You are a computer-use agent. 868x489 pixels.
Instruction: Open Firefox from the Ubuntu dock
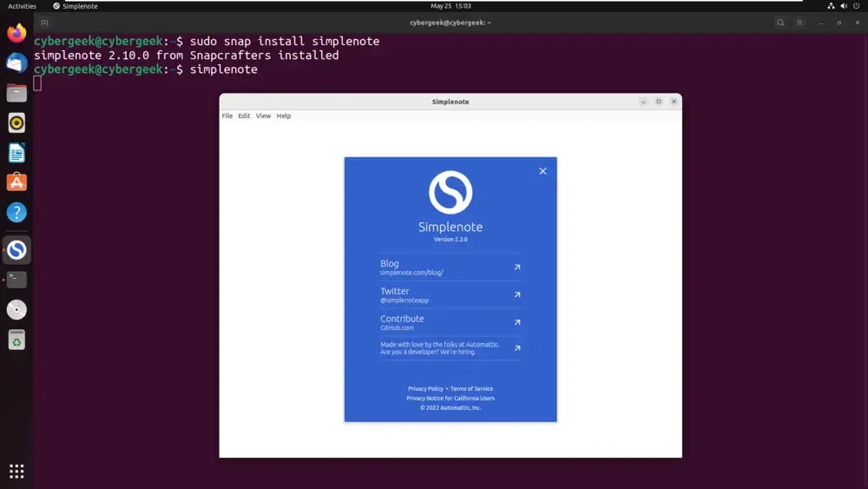(16, 33)
